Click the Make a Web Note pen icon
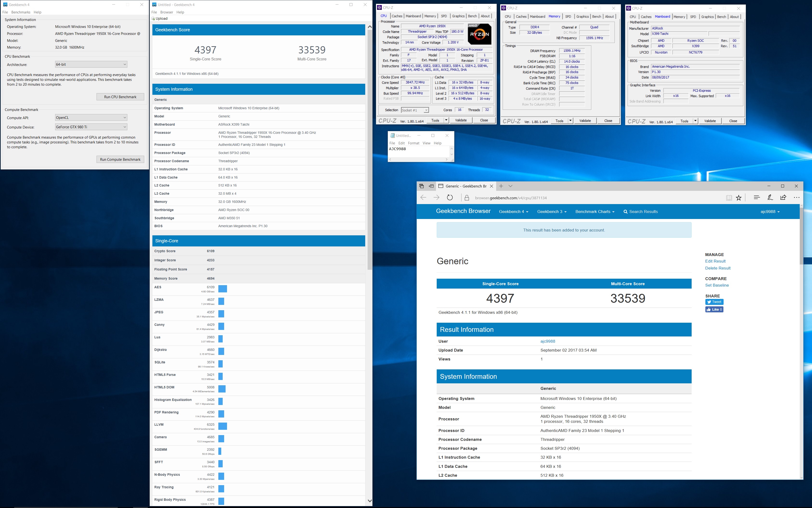Image resolution: width=812 pixels, height=508 pixels. (x=770, y=198)
